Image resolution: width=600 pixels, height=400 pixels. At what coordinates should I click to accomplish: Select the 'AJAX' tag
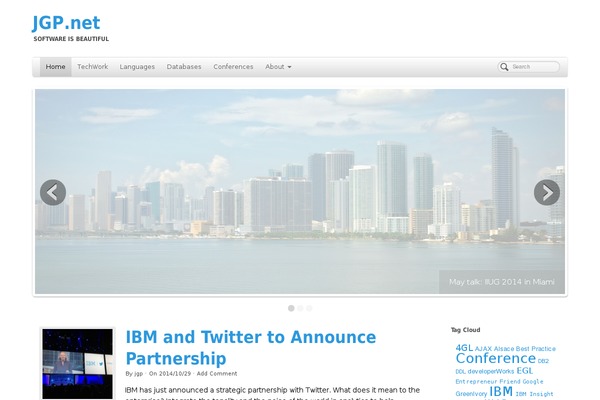tap(483, 349)
